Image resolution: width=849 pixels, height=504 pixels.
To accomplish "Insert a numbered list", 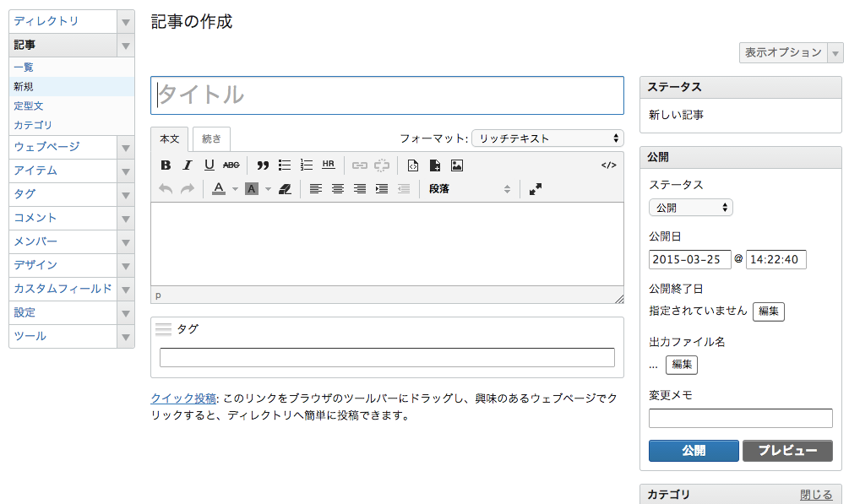I will [x=307, y=165].
